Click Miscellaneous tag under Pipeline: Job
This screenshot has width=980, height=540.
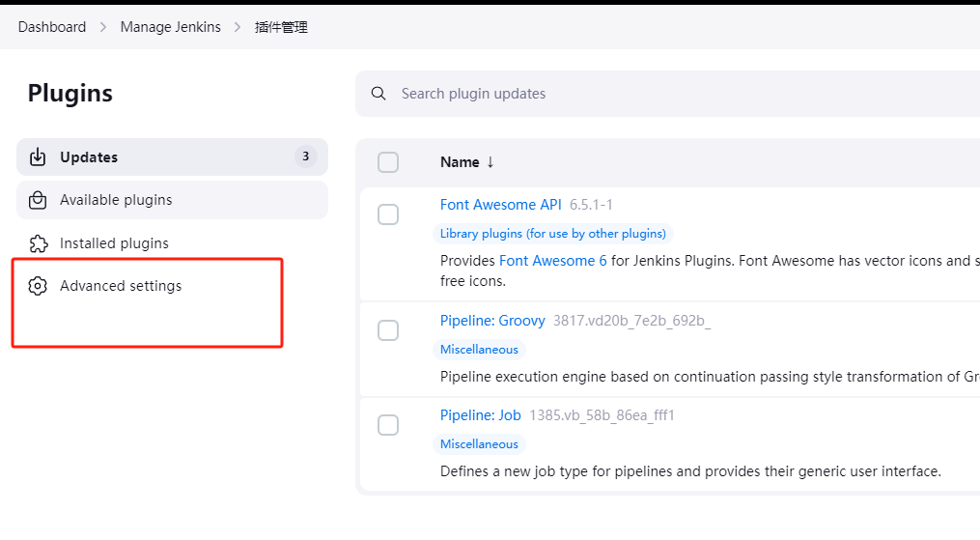click(x=479, y=444)
